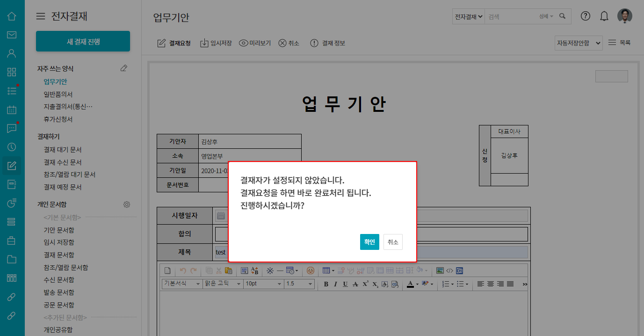Click the search magnifier icon
The height and width of the screenshot is (336, 644).
click(x=563, y=16)
